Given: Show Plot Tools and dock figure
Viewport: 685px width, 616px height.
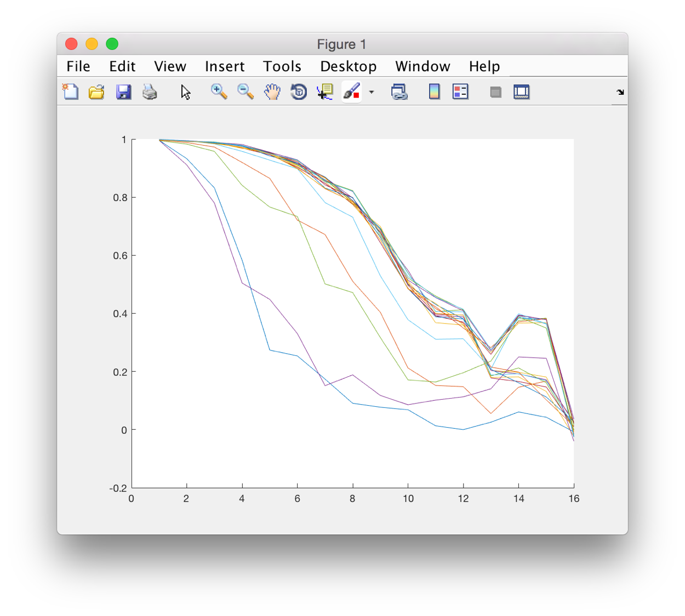Looking at the screenshot, I should [522, 91].
